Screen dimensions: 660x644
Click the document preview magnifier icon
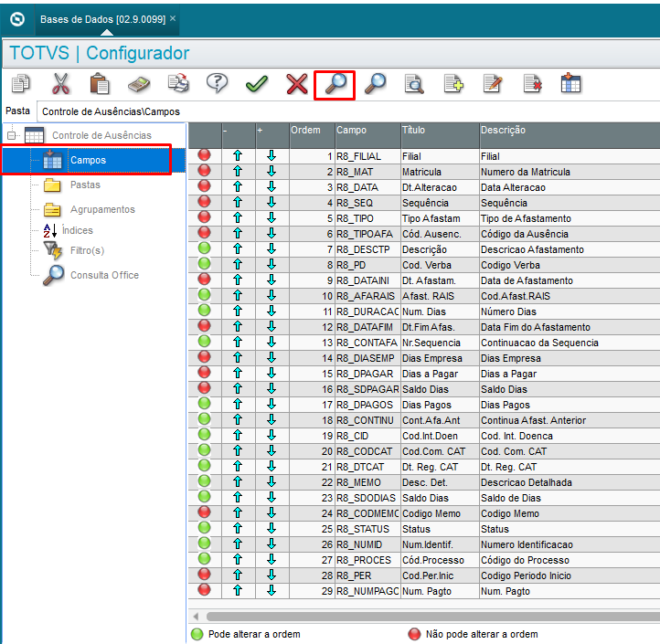coord(414,83)
